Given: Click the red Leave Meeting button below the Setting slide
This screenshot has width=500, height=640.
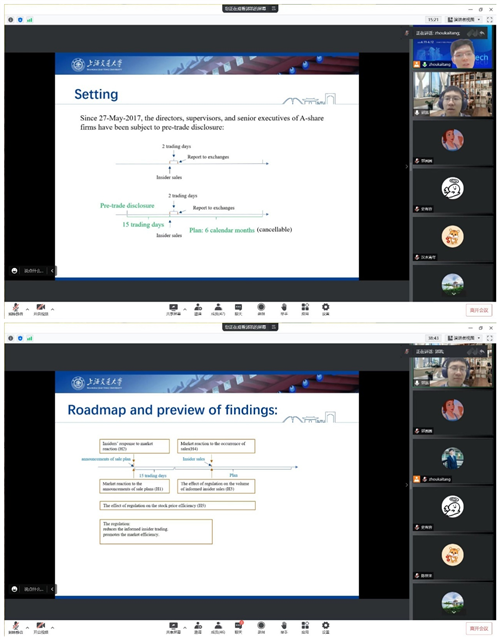Looking at the screenshot, I should pyautogui.click(x=479, y=310).
